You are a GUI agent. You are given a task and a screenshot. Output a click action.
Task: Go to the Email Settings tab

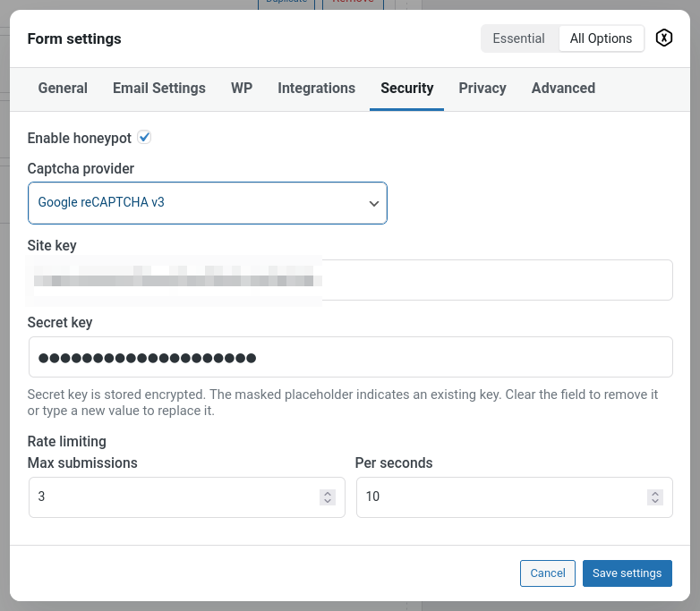point(159,88)
